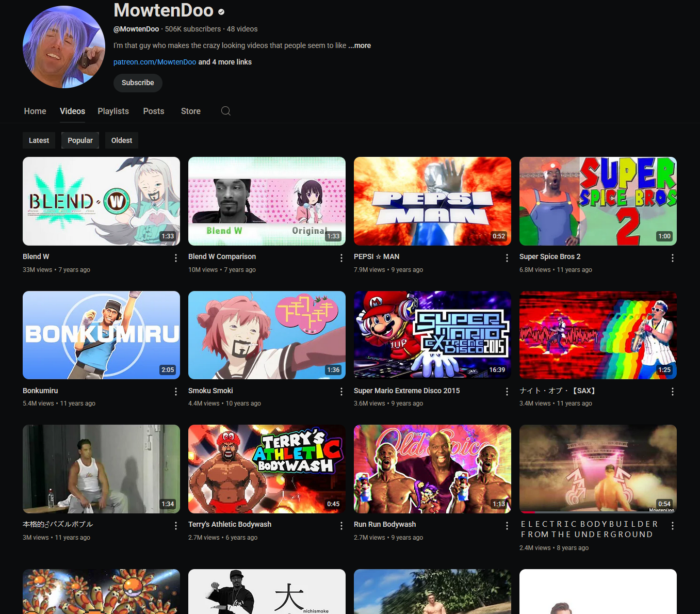
Task: Open 'Super Mario Extreme Disco 2015' title link
Action: tap(406, 391)
